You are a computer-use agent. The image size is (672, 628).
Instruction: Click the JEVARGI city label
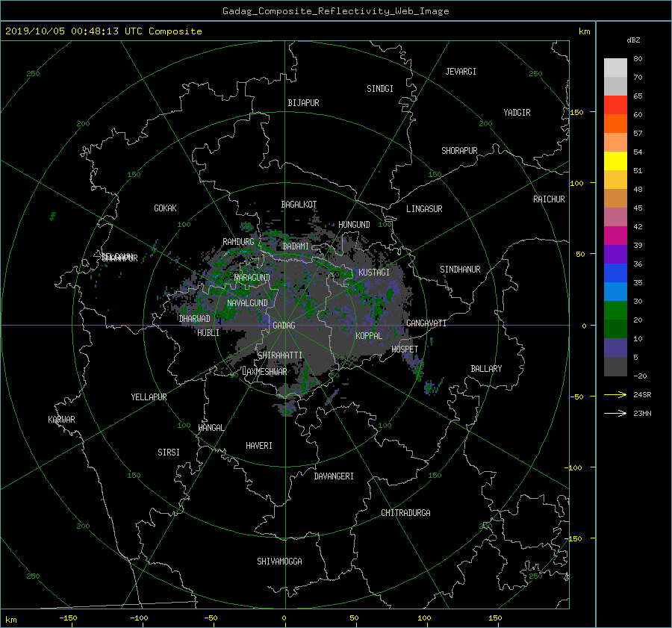(x=461, y=72)
